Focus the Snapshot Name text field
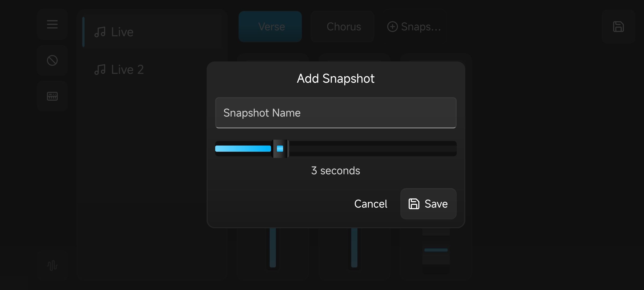 coord(336,113)
